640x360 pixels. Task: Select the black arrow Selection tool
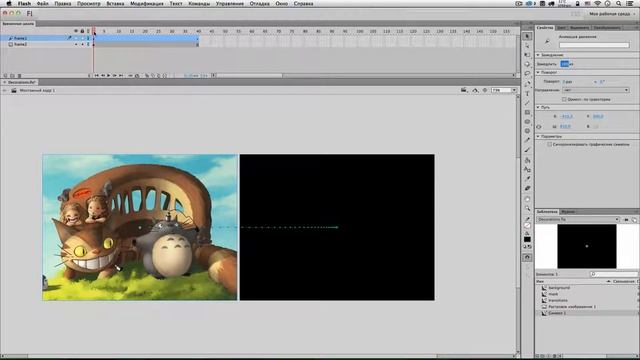[x=527, y=37]
